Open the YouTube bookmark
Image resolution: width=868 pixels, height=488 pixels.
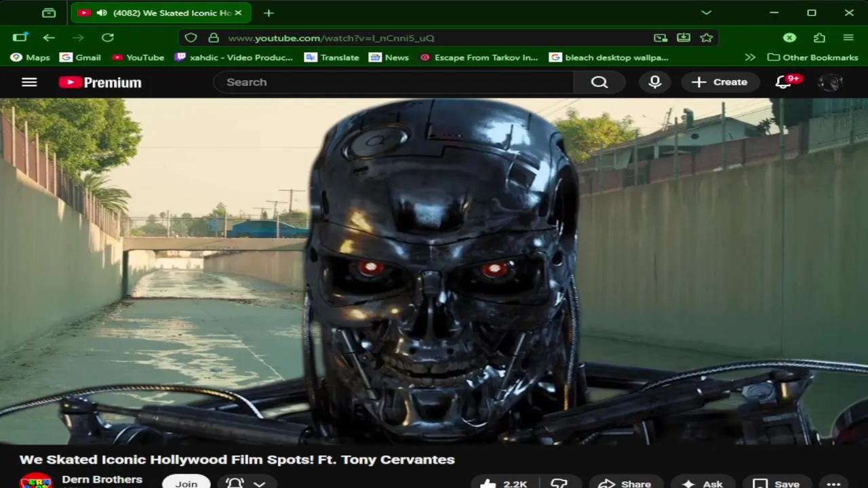138,58
